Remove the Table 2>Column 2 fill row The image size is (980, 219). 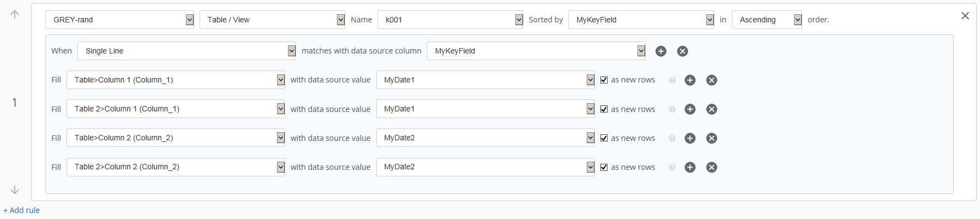coord(711,167)
